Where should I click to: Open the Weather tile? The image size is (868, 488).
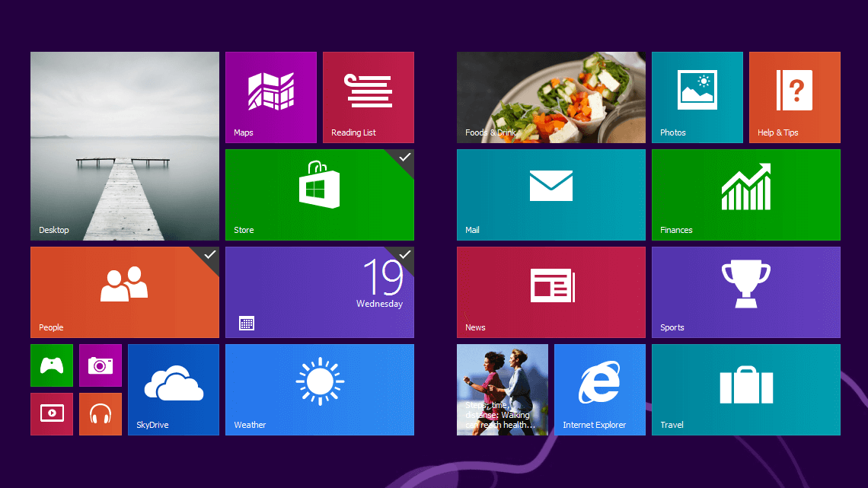pos(320,390)
